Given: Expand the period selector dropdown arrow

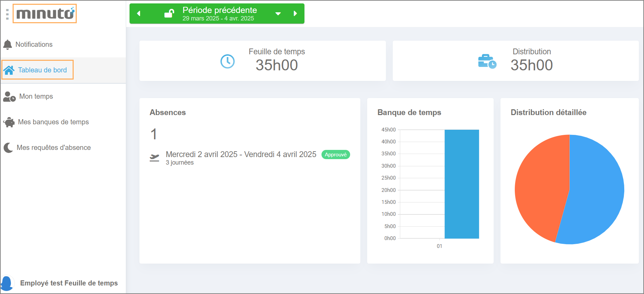Looking at the screenshot, I should (278, 14).
